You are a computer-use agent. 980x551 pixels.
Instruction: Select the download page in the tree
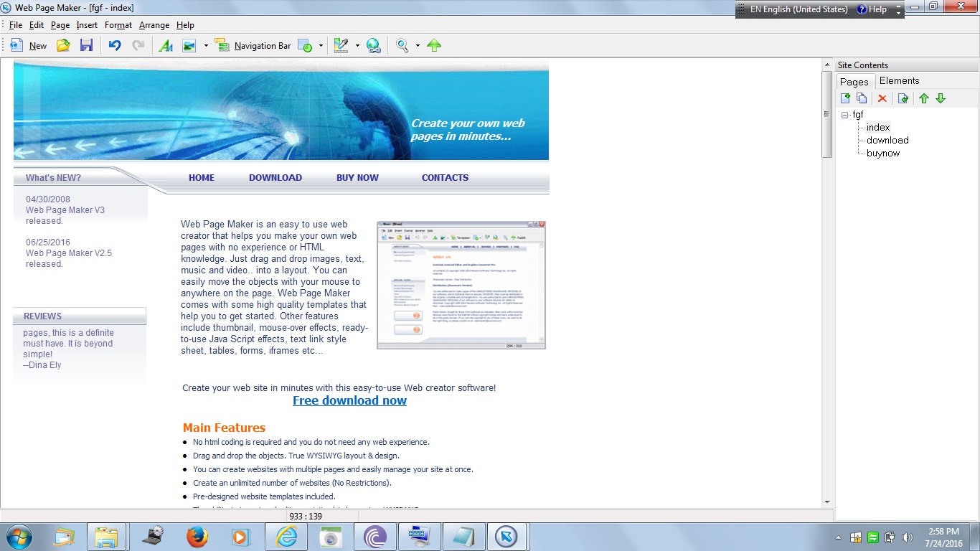887,141
